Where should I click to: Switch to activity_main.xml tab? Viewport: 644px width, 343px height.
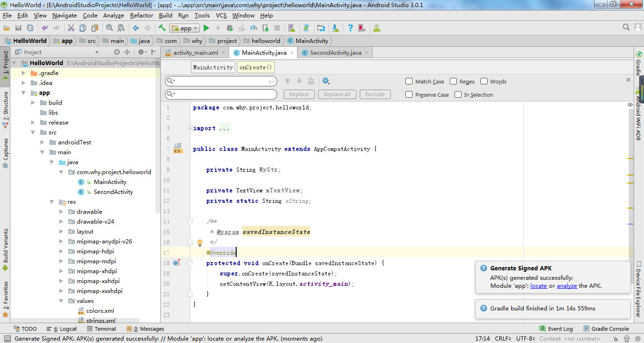pos(195,53)
